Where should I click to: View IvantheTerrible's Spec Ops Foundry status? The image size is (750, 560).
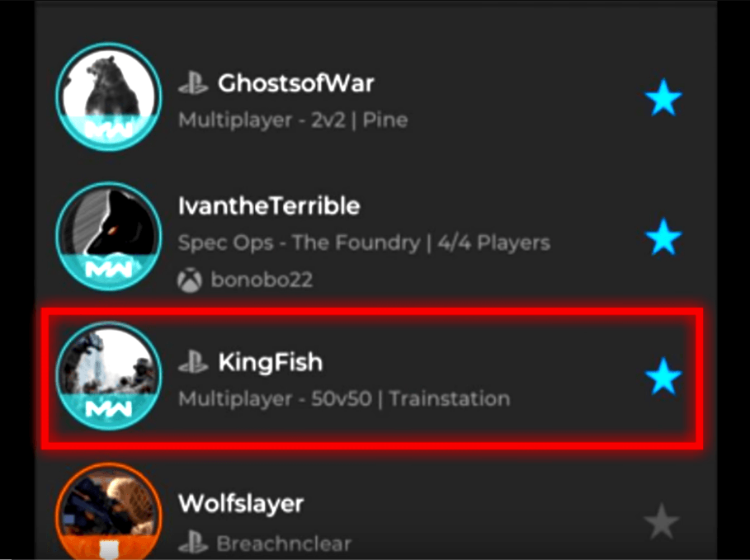click(x=364, y=243)
